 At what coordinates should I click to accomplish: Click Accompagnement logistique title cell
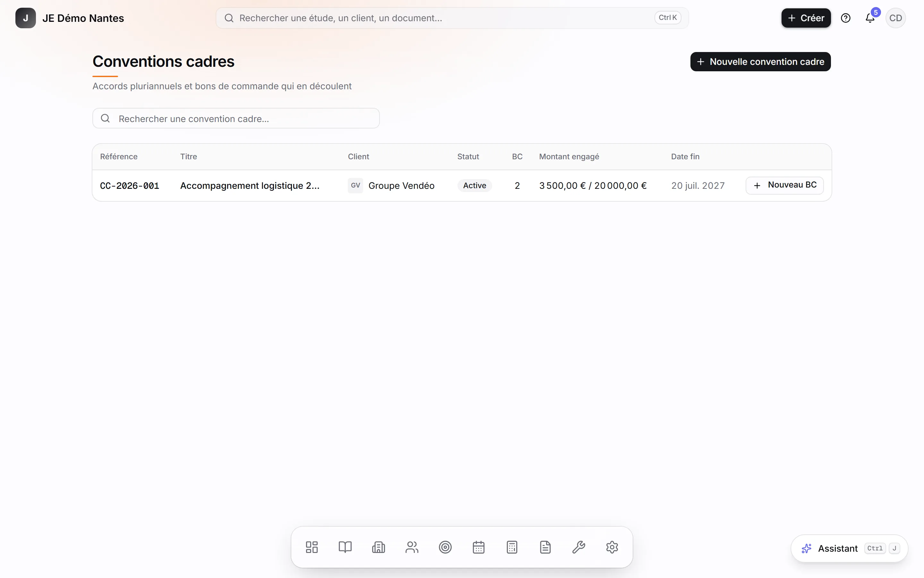coord(250,186)
